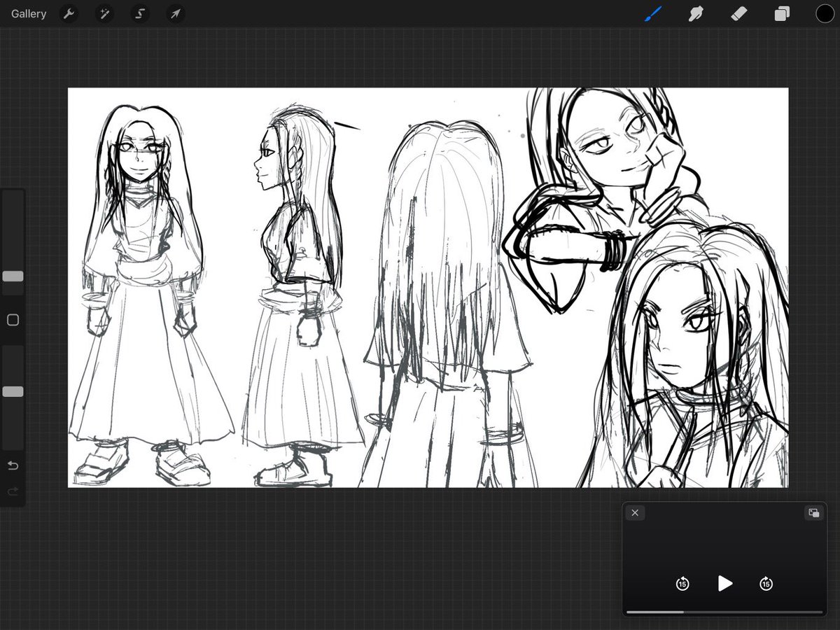Image resolution: width=840 pixels, height=630 pixels.
Task: Undo the last stroke
Action: click(13, 465)
